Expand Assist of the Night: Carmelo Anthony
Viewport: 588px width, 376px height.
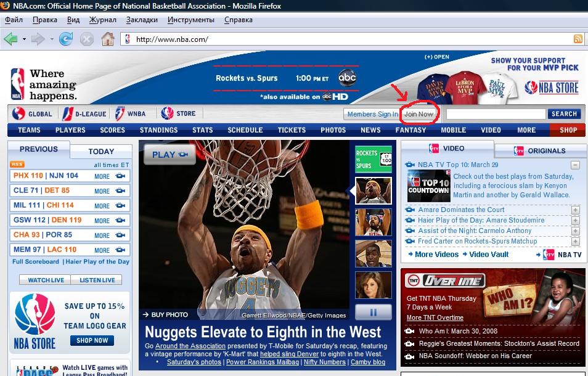coord(575,231)
